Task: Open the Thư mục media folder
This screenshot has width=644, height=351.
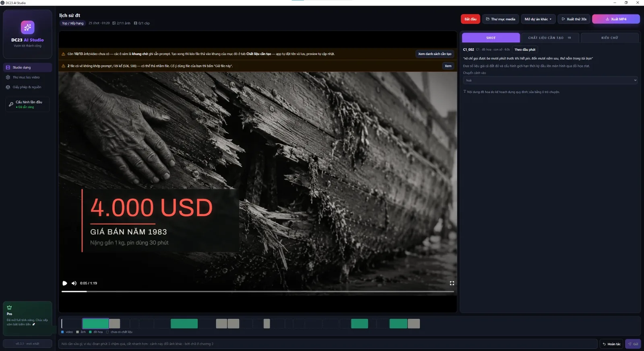Action: (x=500, y=19)
